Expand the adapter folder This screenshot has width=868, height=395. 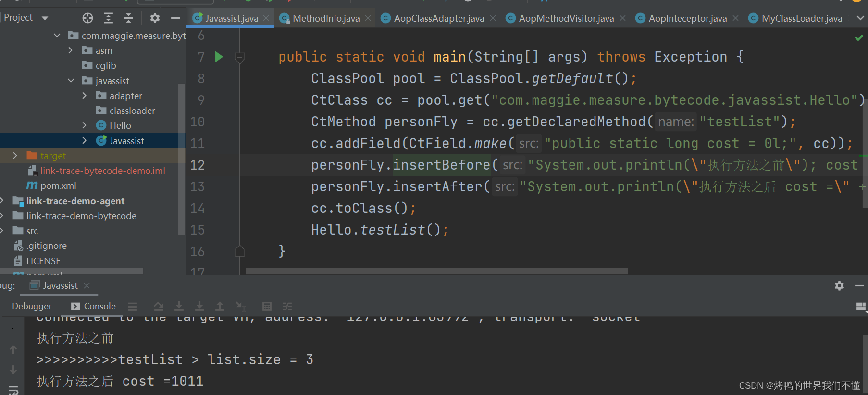(85, 96)
